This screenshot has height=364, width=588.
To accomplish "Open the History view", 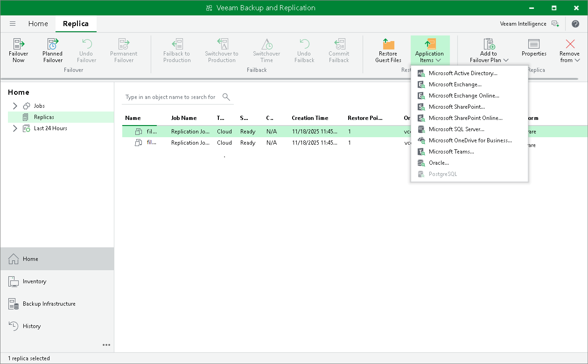I will click(x=57, y=326).
